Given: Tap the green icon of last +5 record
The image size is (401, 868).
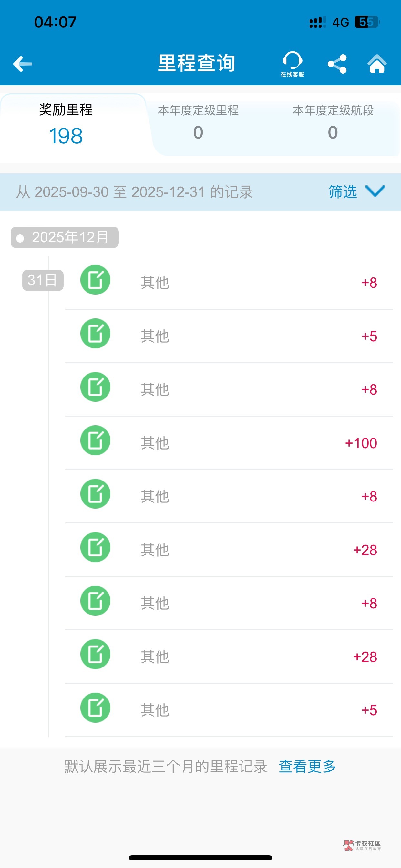Looking at the screenshot, I should point(95,708).
